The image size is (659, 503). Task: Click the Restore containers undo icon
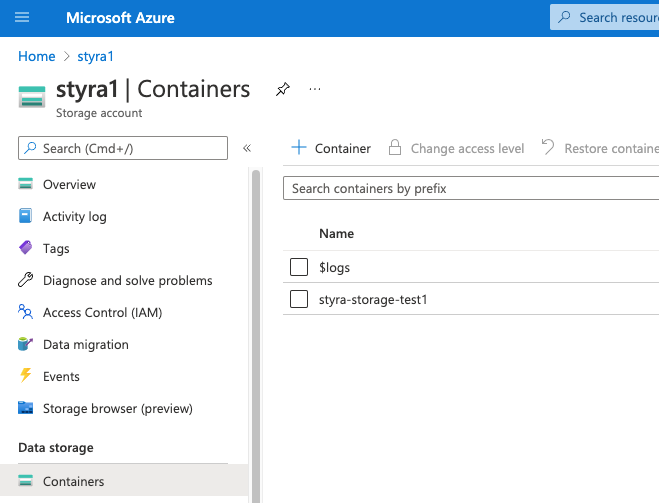[x=548, y=147]
